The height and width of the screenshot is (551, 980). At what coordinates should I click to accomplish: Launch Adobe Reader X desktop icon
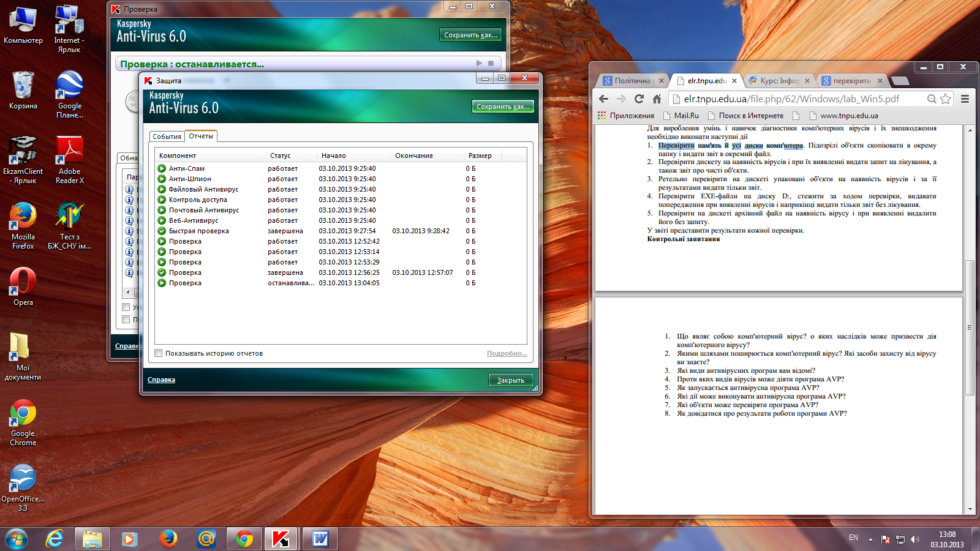70,159
